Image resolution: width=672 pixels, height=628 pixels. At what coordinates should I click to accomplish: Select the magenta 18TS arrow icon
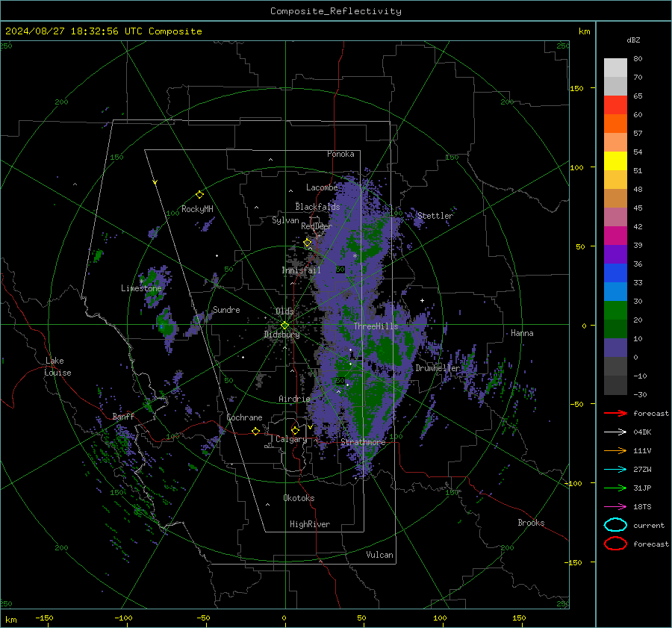click(615, 507)
